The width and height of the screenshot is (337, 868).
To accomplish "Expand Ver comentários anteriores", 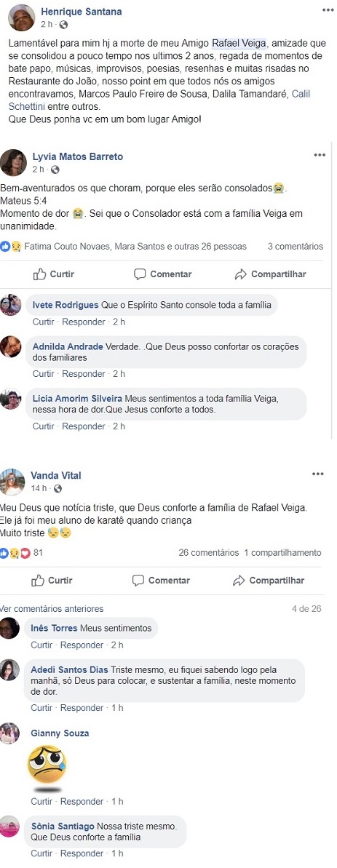I will pyautogui.click(x=52, y=609).
